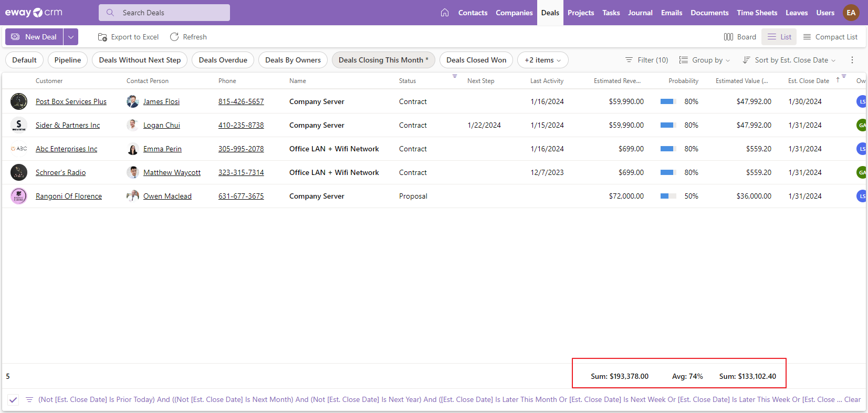Open Projects module

click(x=581, y=13)
